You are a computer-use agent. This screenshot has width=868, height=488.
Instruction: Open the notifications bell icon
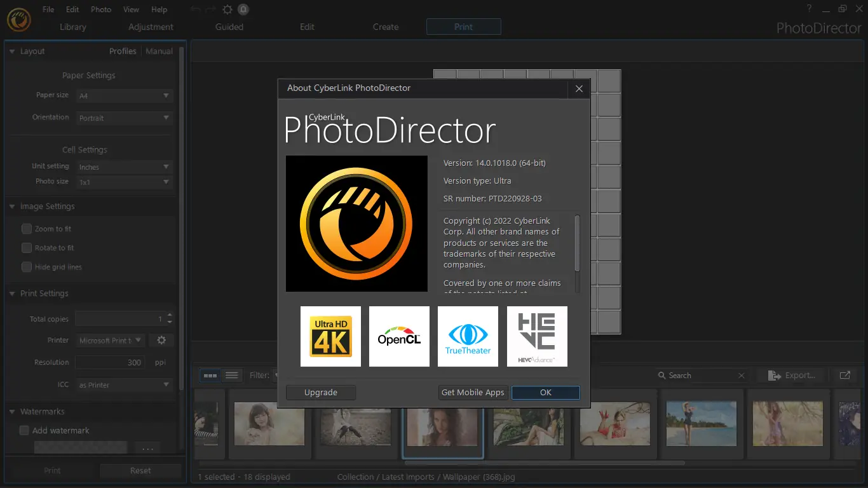(243, 10)
